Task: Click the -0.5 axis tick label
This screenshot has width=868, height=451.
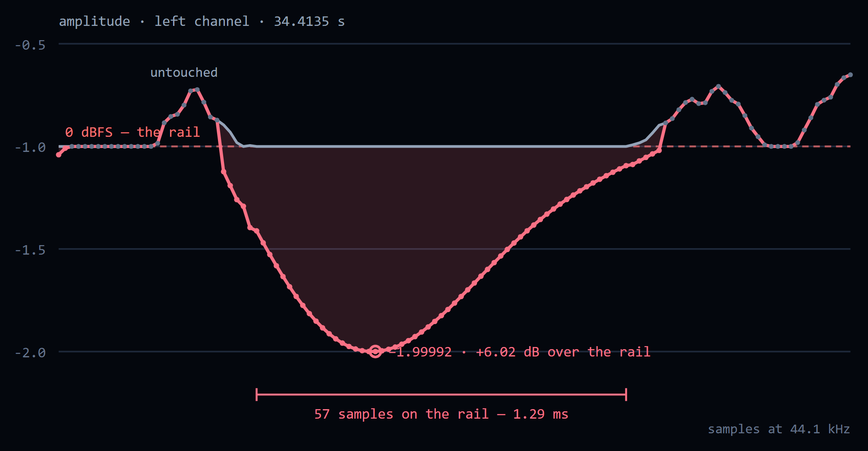Action: point(30,45)
